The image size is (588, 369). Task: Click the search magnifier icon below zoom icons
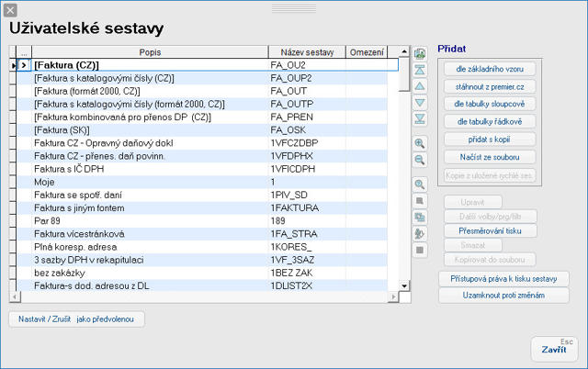420,184
